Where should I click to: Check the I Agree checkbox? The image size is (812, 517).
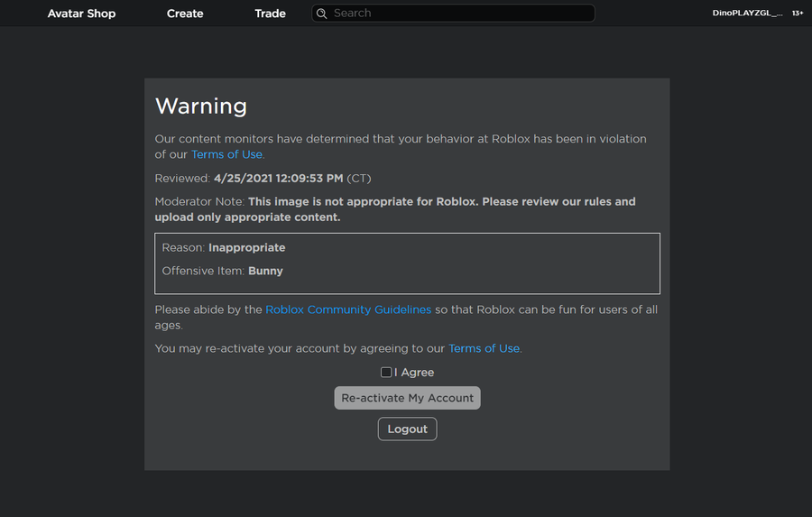(x=386, y=372)
